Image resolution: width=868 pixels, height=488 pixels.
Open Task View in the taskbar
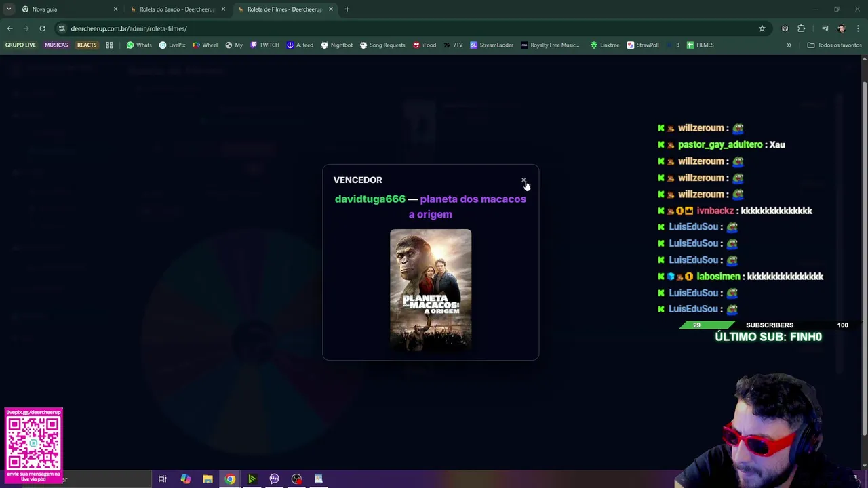tap(163, 479)
